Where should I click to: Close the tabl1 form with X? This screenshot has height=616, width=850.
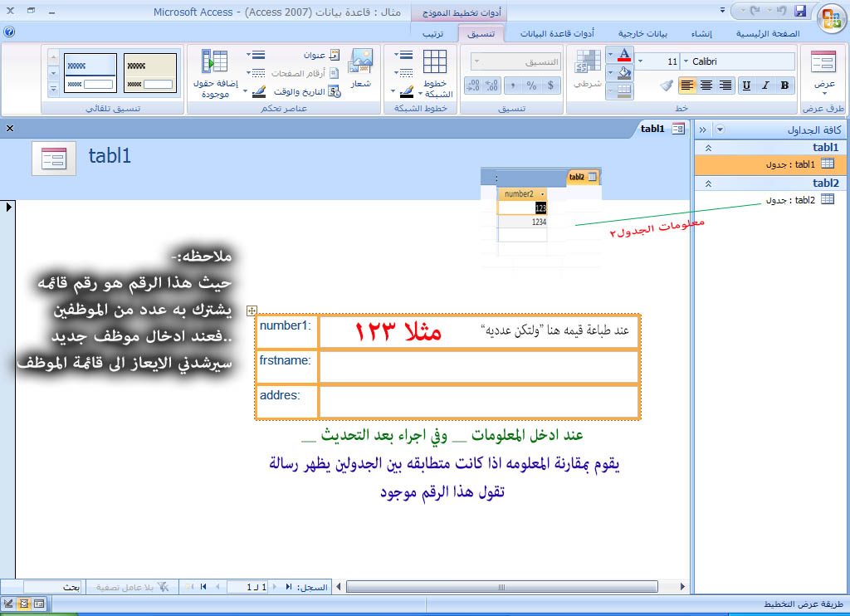(x=10, y=129)
